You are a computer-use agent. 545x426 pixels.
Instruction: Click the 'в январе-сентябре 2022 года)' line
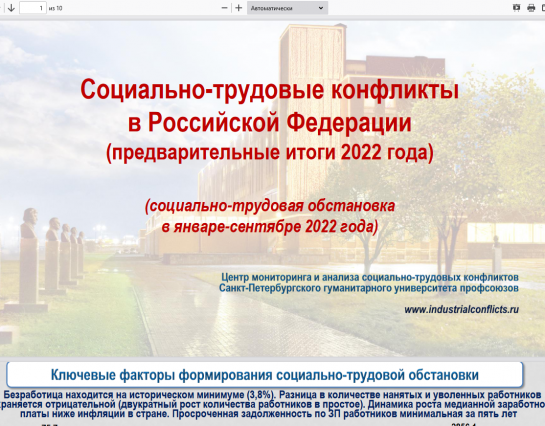(270, 227)
